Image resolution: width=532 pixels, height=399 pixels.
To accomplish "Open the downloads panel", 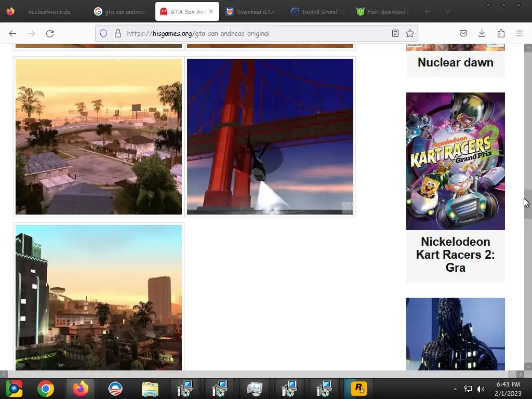I will pyautogui.click(x=482, y=33).
